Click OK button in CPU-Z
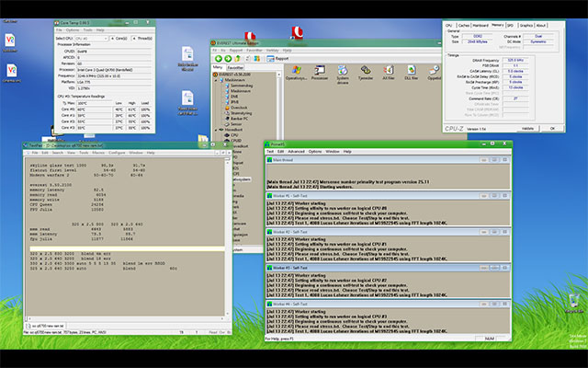Screen dimensions: 588x368 point(552,129)
